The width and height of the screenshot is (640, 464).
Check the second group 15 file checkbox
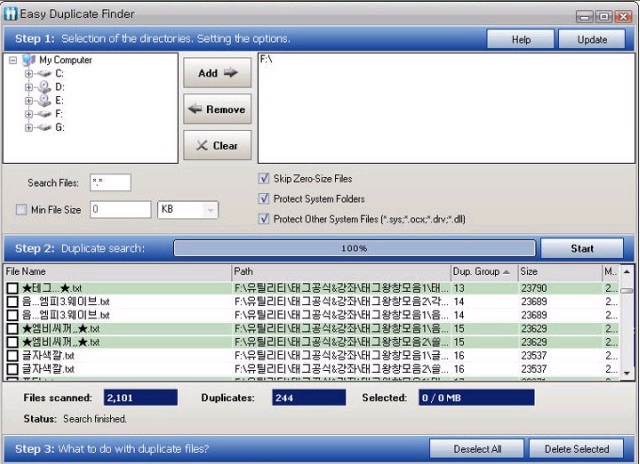pos(13,342)
